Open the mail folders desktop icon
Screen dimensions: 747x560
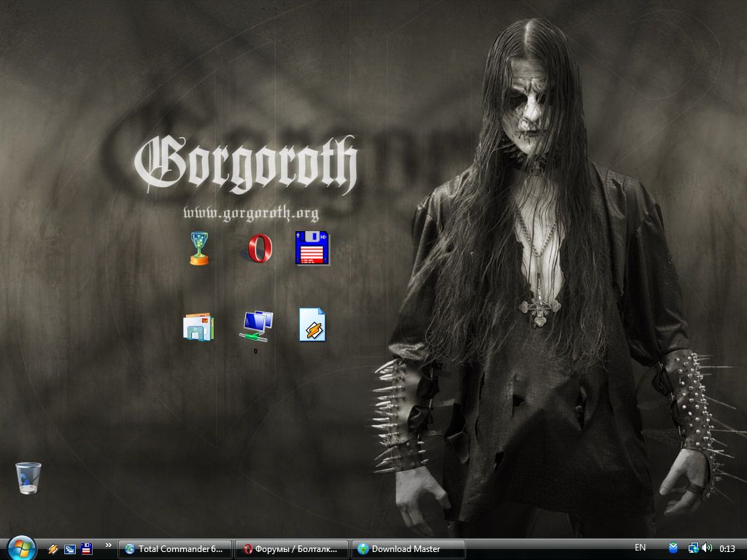click(x=198, y=327)
